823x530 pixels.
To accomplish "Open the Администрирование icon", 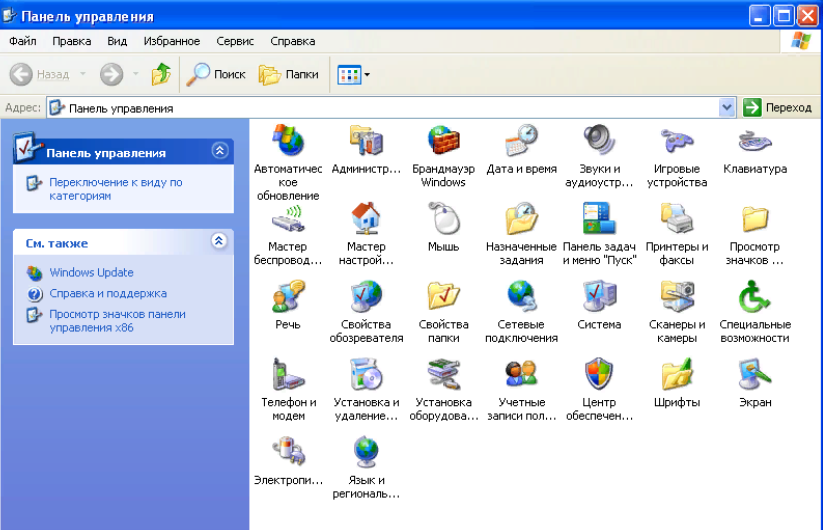I will tap(366, 141).
